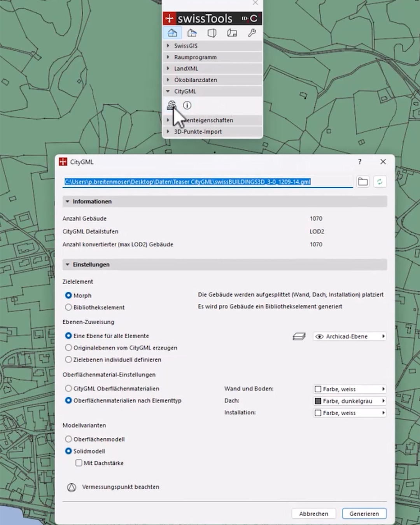Enable Mit Dachstärke checkbox
The width and height of the screenshot is (420, 525).
coord(79,463)
